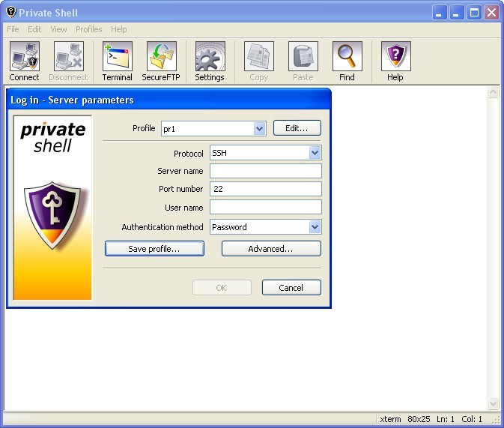The height and width of the screenshot is (428, 504).
Task: Open the Edit menu
Action: point(34,29)
